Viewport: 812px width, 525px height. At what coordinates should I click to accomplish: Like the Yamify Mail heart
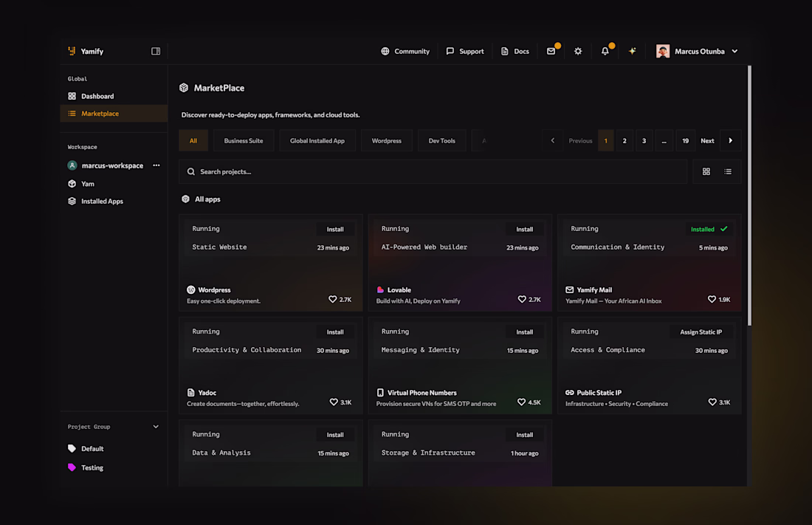712,300
